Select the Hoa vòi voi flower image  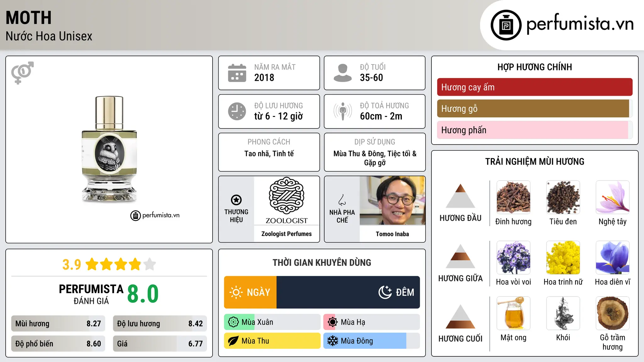click(x=514, y=258)
